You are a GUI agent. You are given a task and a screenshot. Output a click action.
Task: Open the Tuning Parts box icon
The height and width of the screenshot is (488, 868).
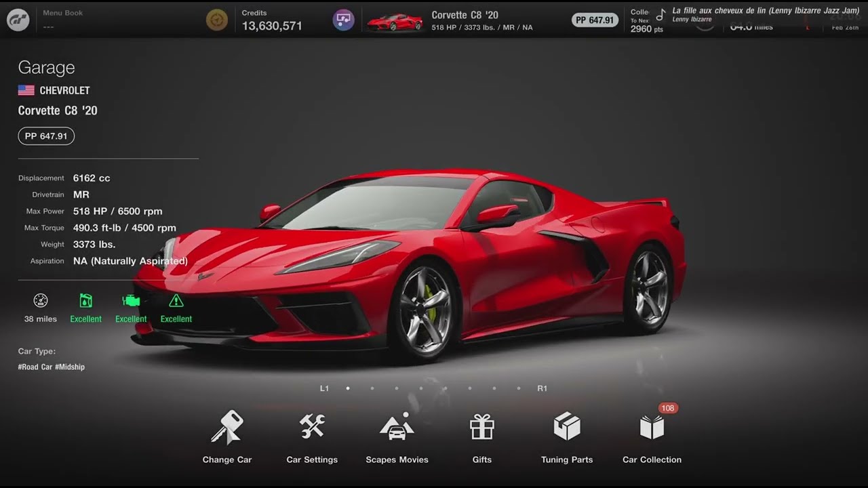567,426
